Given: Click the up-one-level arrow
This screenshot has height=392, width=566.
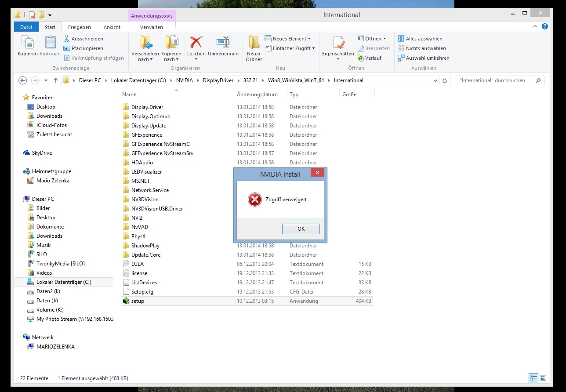Looking at the screenshot, I should [x=55, y=80].
